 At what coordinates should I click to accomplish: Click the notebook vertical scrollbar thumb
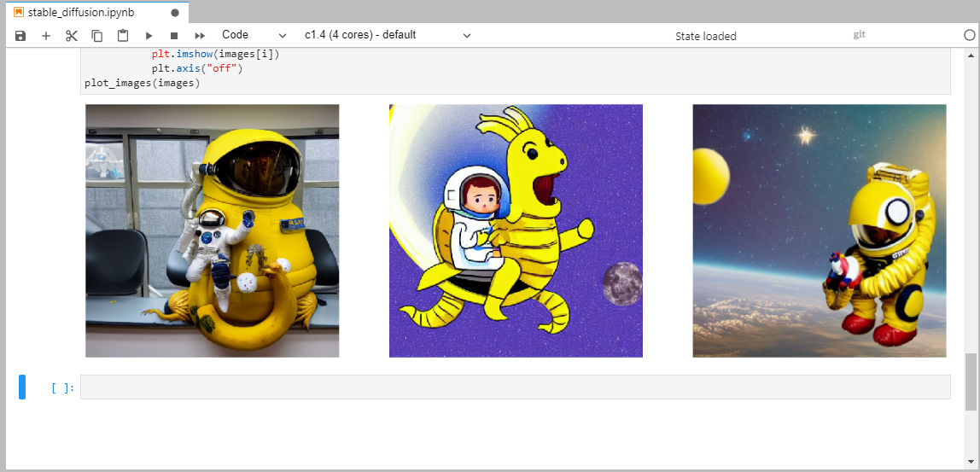970,382
